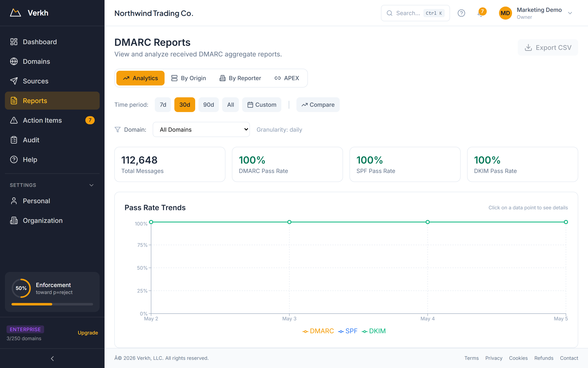588x368 pixels.
Task: Open notifications bell with badge 7
Action: (481, 13)
